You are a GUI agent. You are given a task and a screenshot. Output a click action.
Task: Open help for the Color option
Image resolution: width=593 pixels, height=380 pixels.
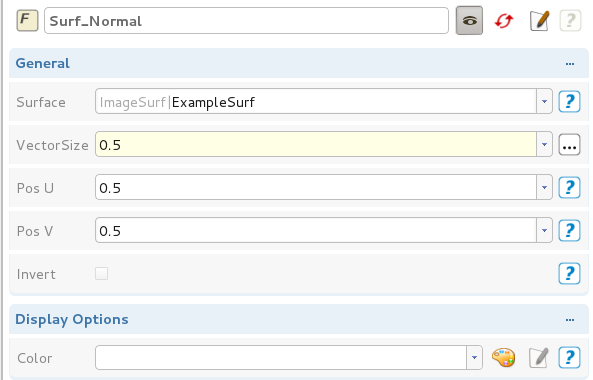coord(570,357)
